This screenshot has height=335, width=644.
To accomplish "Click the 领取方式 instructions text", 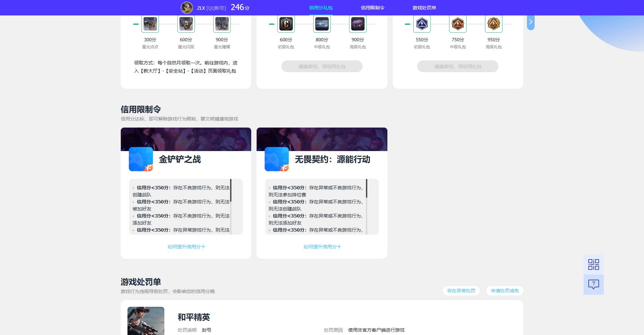I will (x=186, y=67).
